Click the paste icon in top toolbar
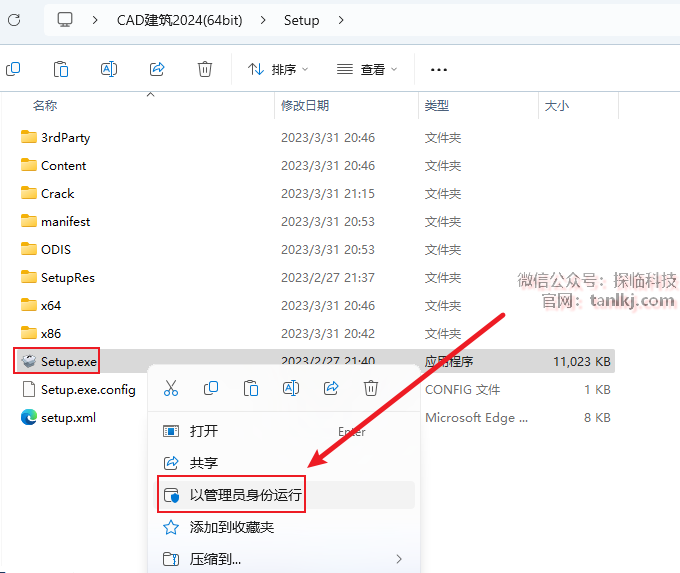This screenshot has width=680, height=573. [61, 69]
